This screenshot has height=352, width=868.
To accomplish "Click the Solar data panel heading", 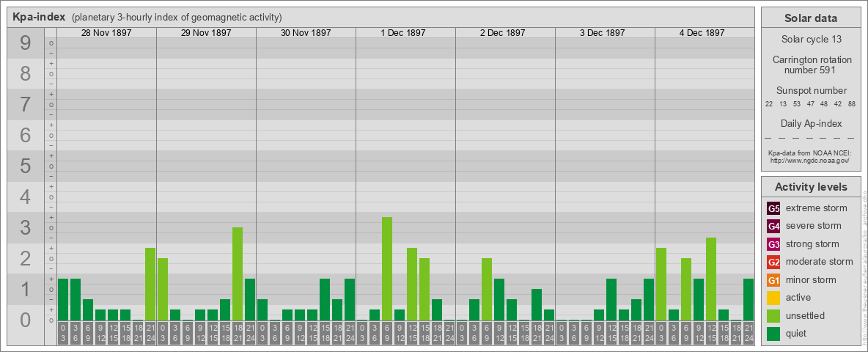I will pyautogui.click(x=810, y=18).
